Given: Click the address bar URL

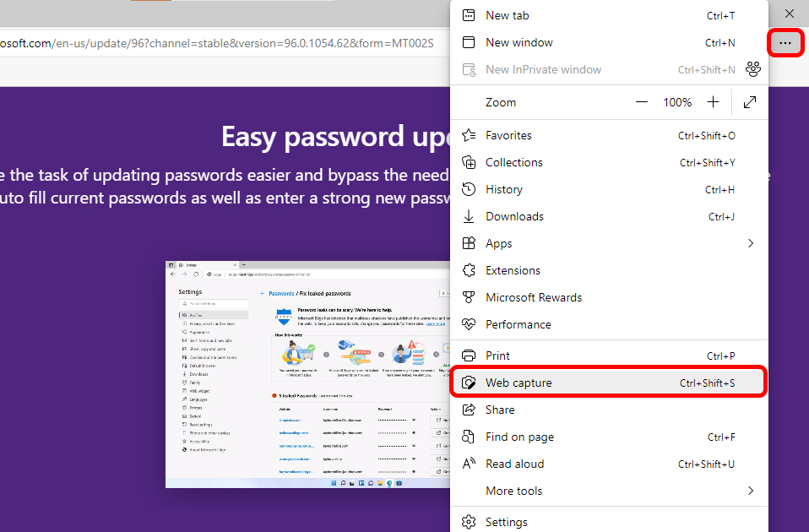Looking at the screenshot, I should [217, 43].
